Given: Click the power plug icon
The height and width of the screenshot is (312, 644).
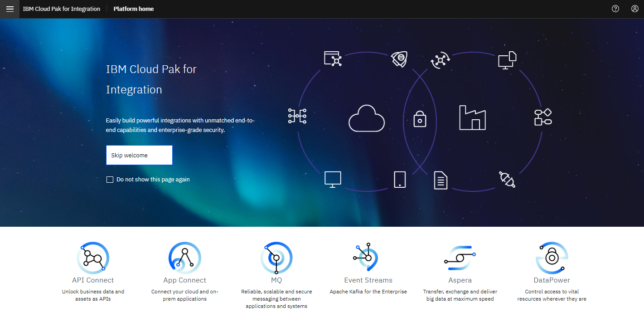Looking at the screenshot, I should pos(507,179).
